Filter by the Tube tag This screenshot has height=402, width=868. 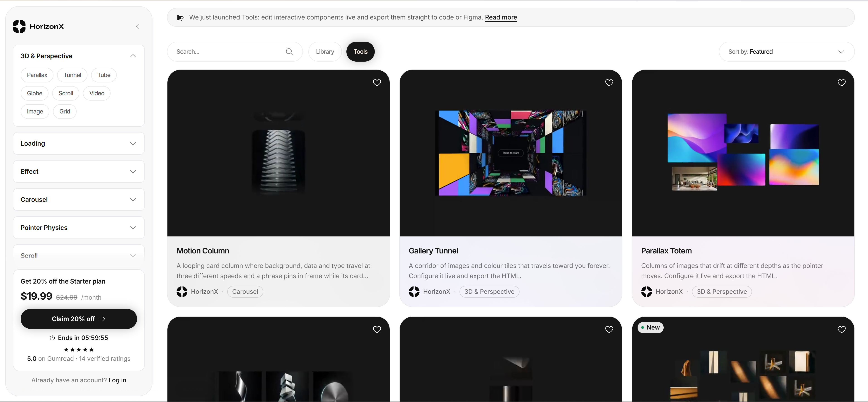pyautogui.click(x=104, y=75)
